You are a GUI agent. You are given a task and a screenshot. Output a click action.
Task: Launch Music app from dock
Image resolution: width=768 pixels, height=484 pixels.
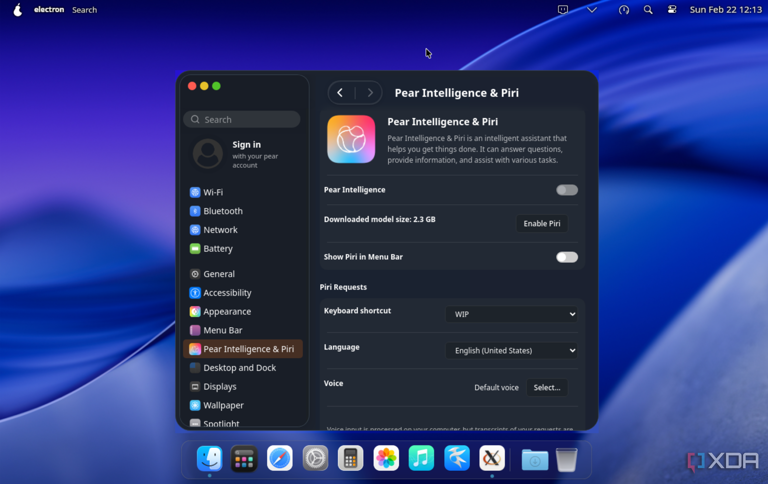pos(421,459)
